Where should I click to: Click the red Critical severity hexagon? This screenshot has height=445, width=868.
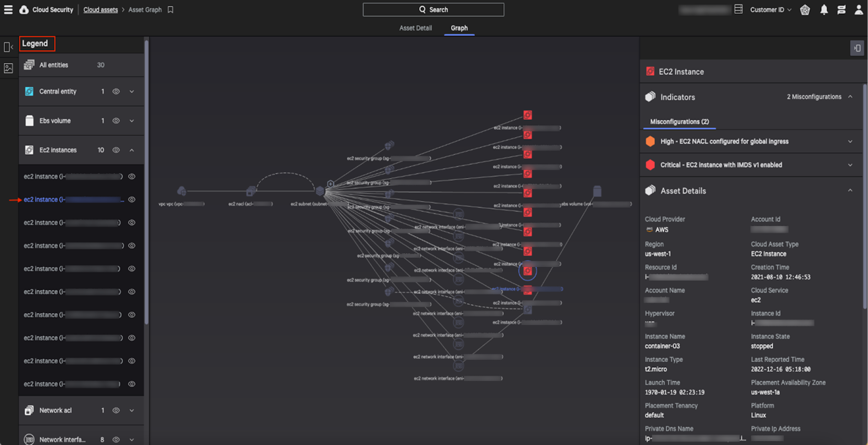pos(650,165)
